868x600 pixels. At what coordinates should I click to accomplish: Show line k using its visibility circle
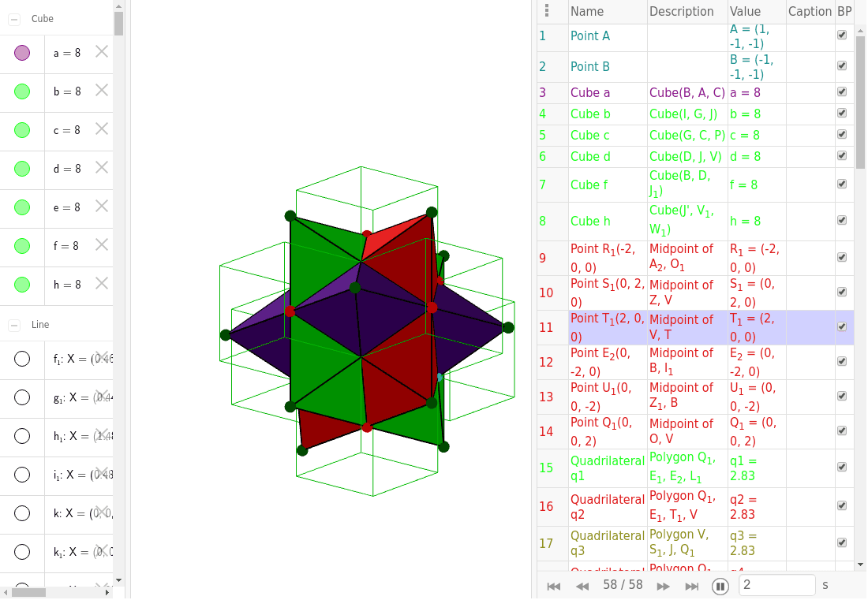(22, 513)
